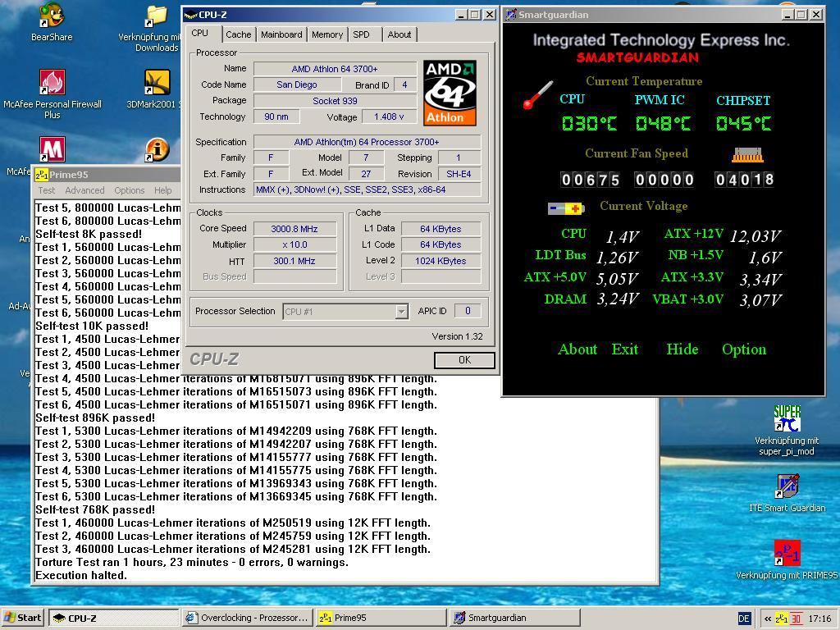The image size is (840, 630).
Task: Click the battery voltage icon in Smartguardian
Action: pyautogui.click(x=566, y=208)
